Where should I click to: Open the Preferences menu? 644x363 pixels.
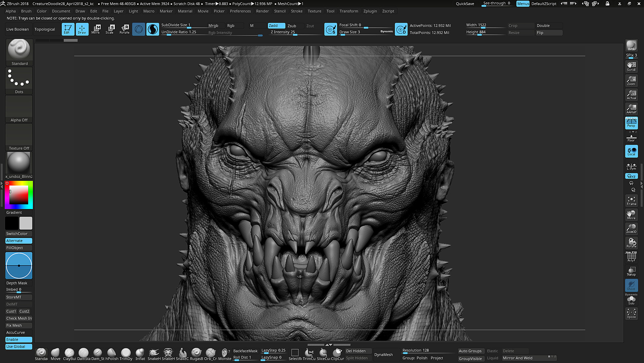(240, 11)
